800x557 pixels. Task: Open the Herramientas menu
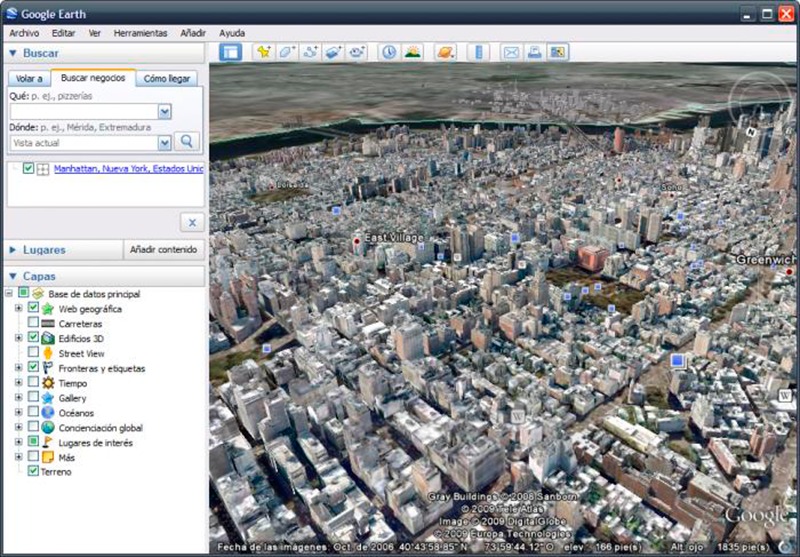click(x=140, y=33)
